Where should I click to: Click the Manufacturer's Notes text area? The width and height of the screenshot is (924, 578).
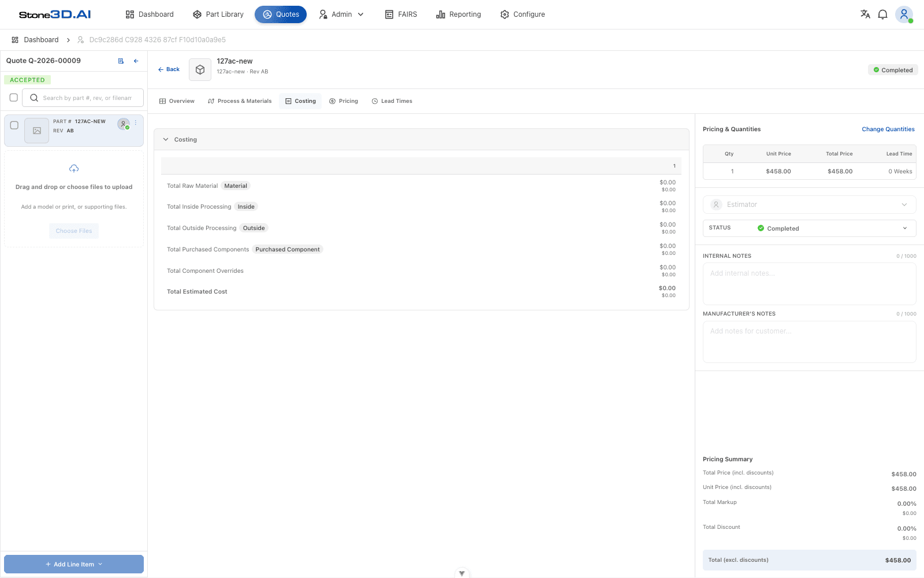point(809,342)
